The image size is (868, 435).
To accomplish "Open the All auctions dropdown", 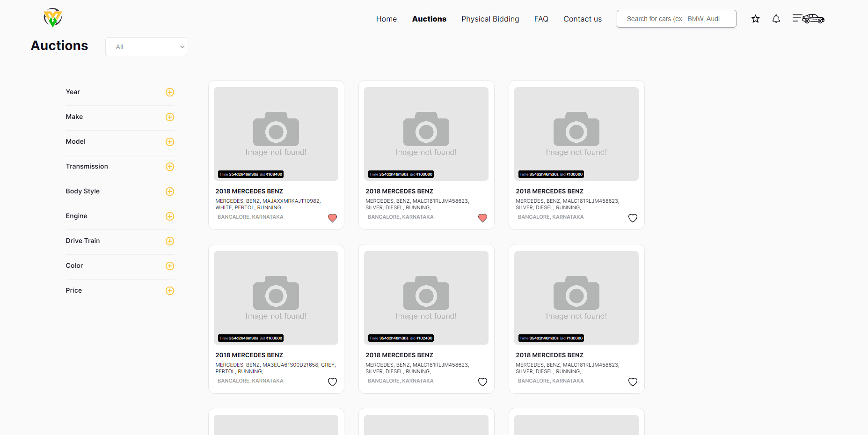I will (x=146, y=47).
